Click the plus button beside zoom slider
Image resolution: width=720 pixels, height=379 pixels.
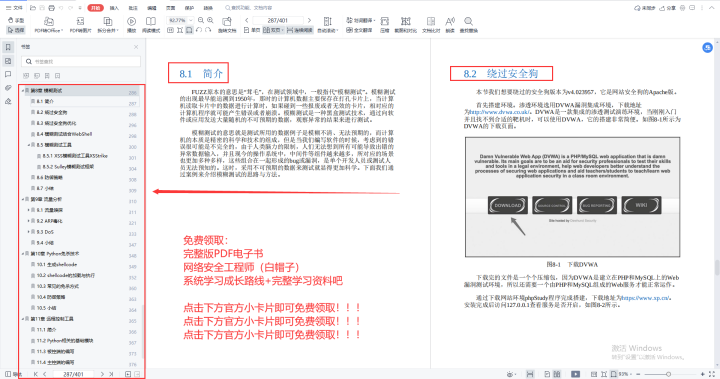click(x=703, y=374)
